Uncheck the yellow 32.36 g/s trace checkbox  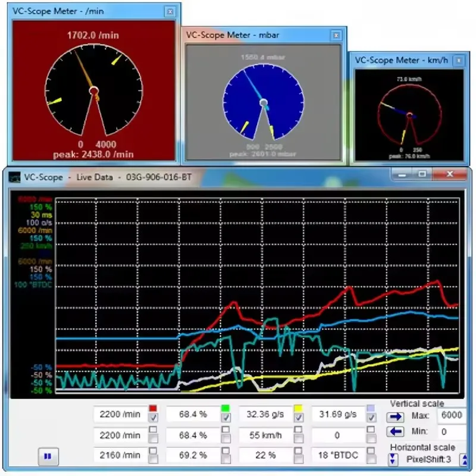[299, 418]
